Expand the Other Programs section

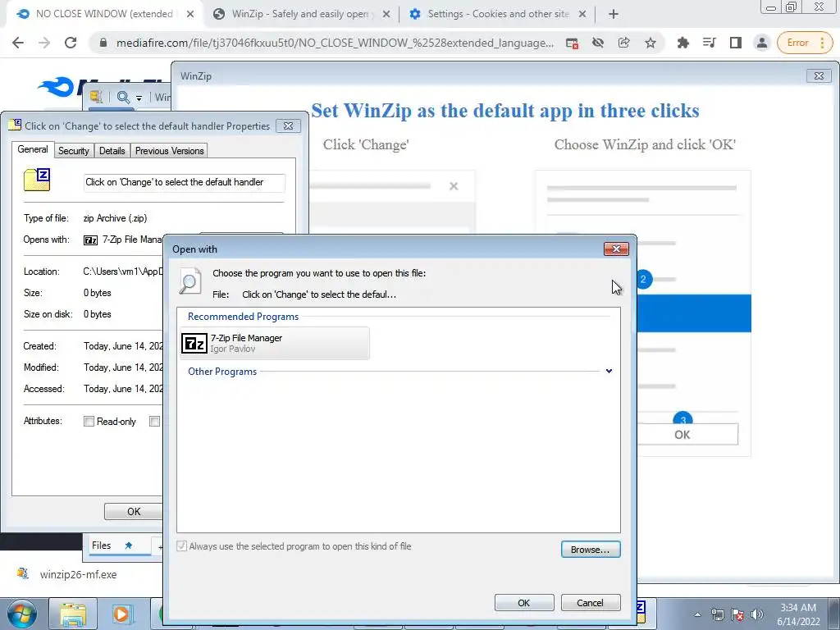(609, 372)
